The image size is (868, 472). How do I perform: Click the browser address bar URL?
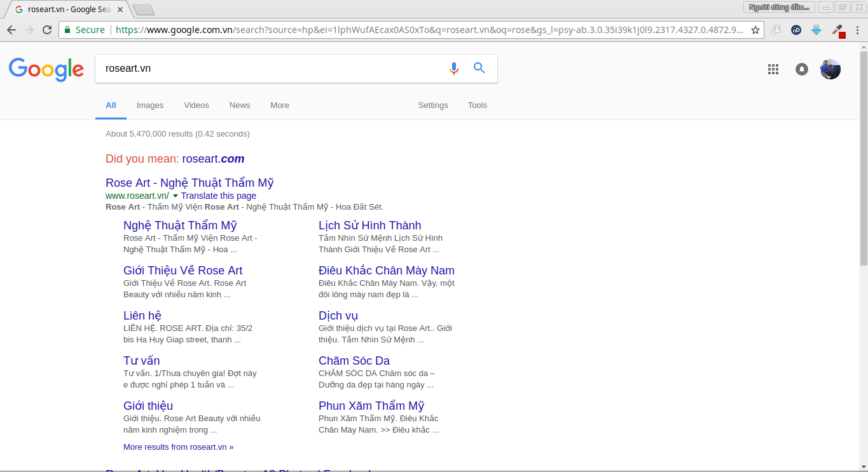429,30
